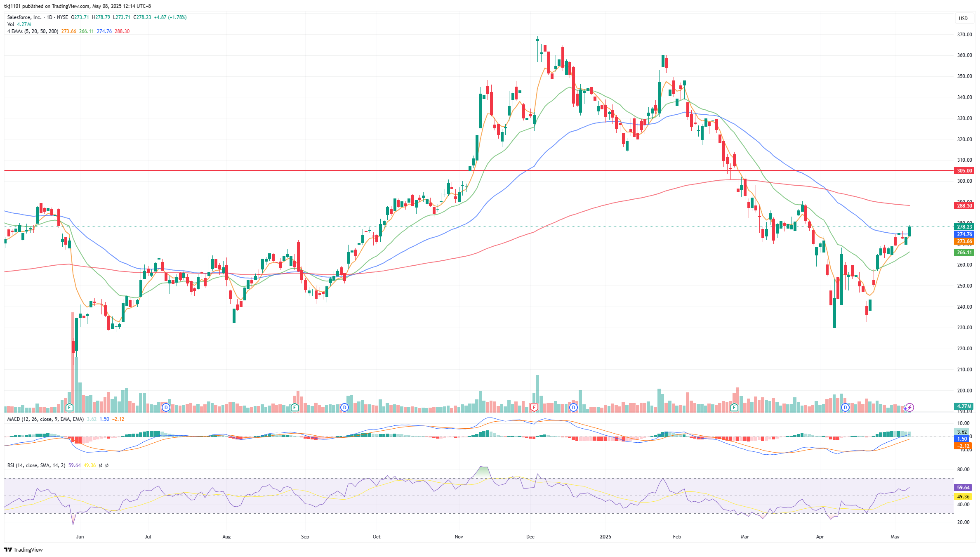Select the 4 EMAs indicator legend
The height and width of the screenshot is (557, 980).
tap(33, 31)
